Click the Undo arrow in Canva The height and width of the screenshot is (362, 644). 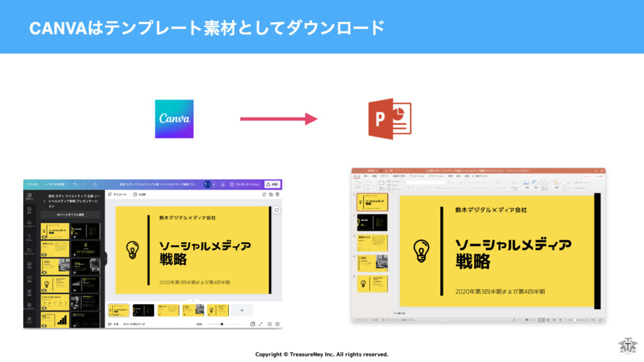tap(75, 185)
